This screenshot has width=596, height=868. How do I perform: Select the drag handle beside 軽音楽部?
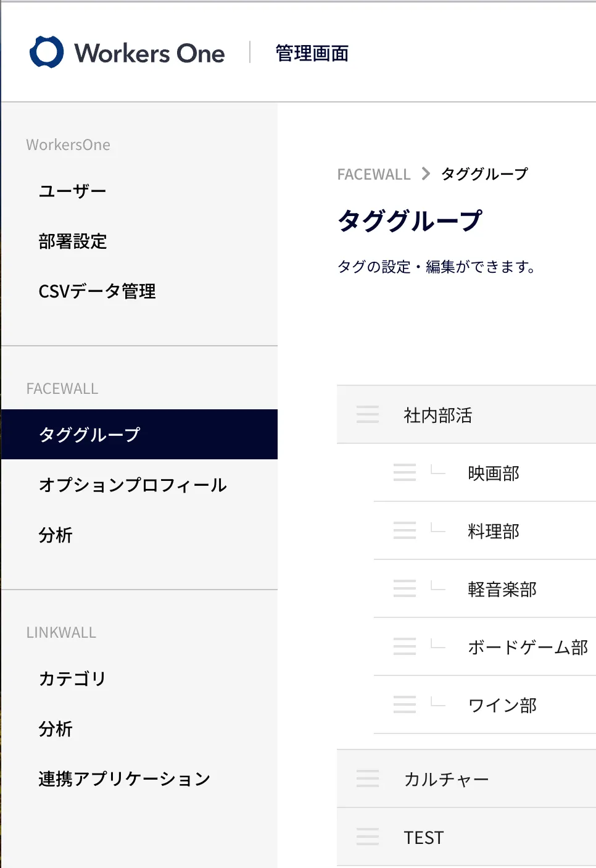(405, 588)
